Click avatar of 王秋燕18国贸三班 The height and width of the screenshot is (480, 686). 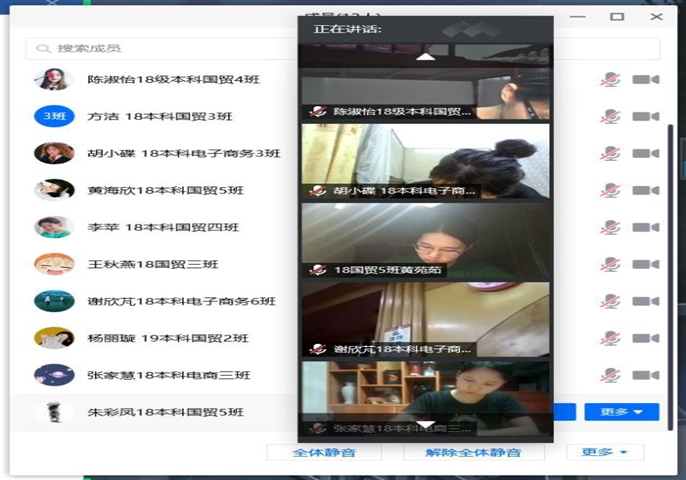click(54, 264)
